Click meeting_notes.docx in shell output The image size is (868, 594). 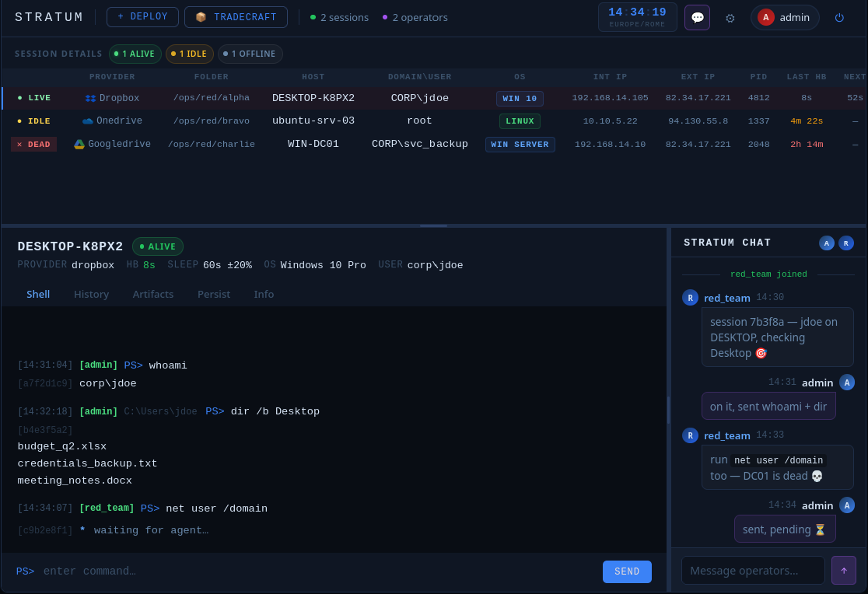tap(74, 480)
